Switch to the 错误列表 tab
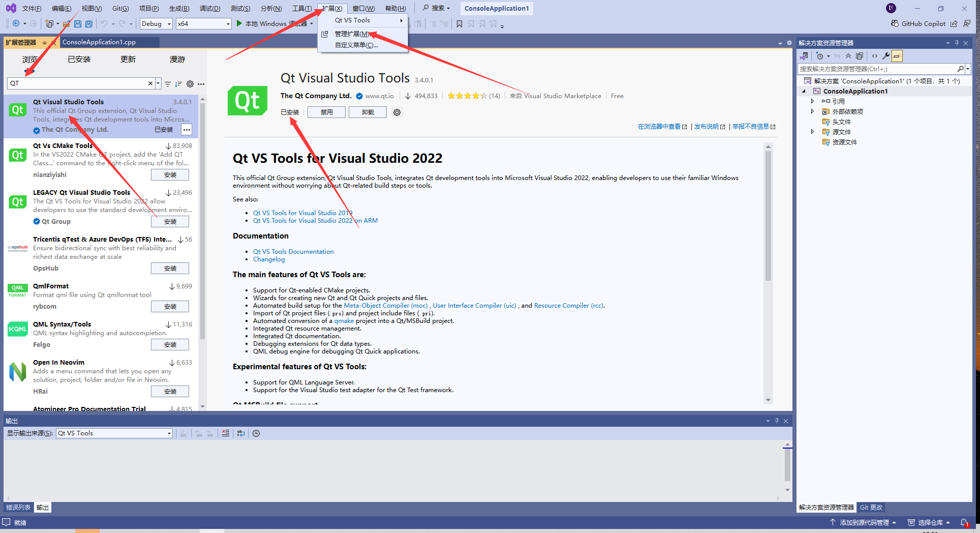 (x=18, y=508)
